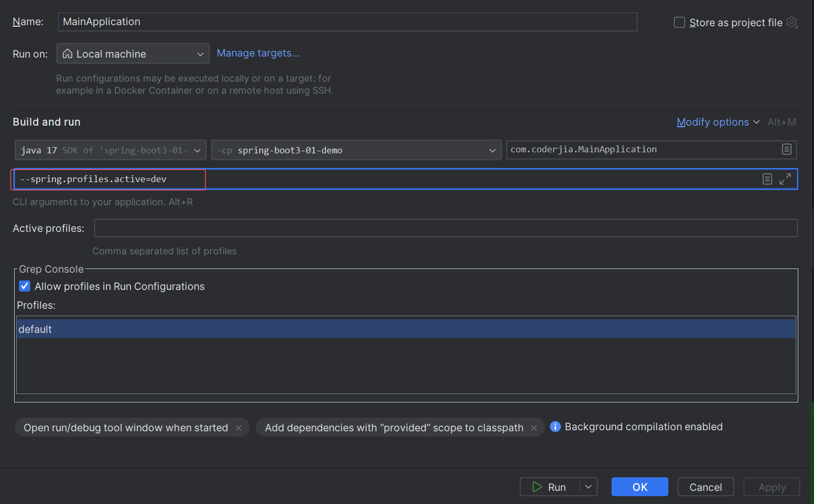
Task: Enable Store as project file checkbox
Action: [679, 23]
